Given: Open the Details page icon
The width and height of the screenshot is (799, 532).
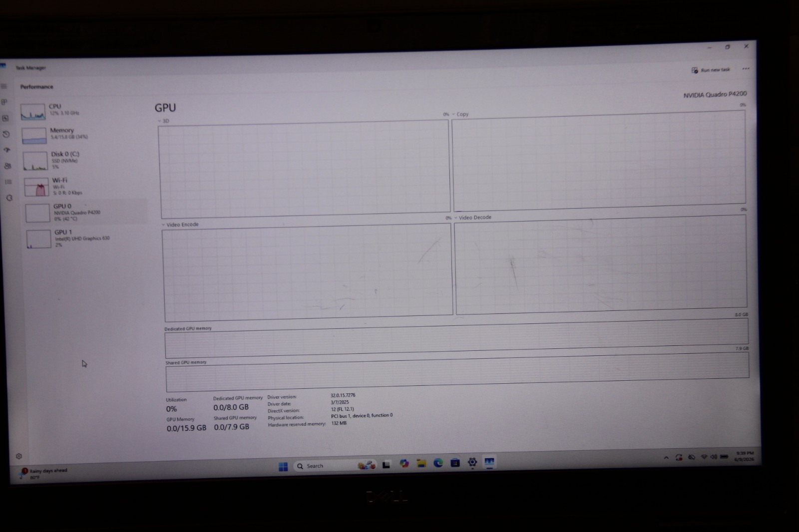Looking at the screenshot, I should click(x=8, y=182).
